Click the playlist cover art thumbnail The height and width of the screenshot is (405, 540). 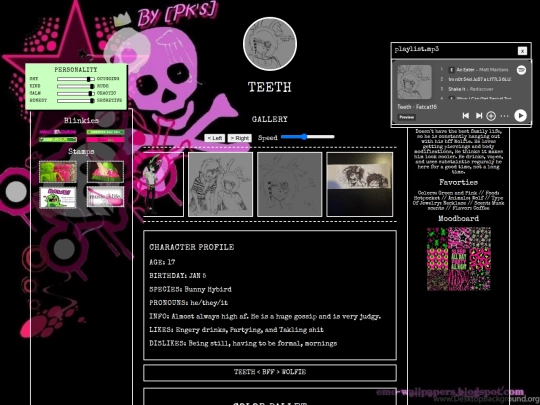pyautogui.click(x=414, y=82)
